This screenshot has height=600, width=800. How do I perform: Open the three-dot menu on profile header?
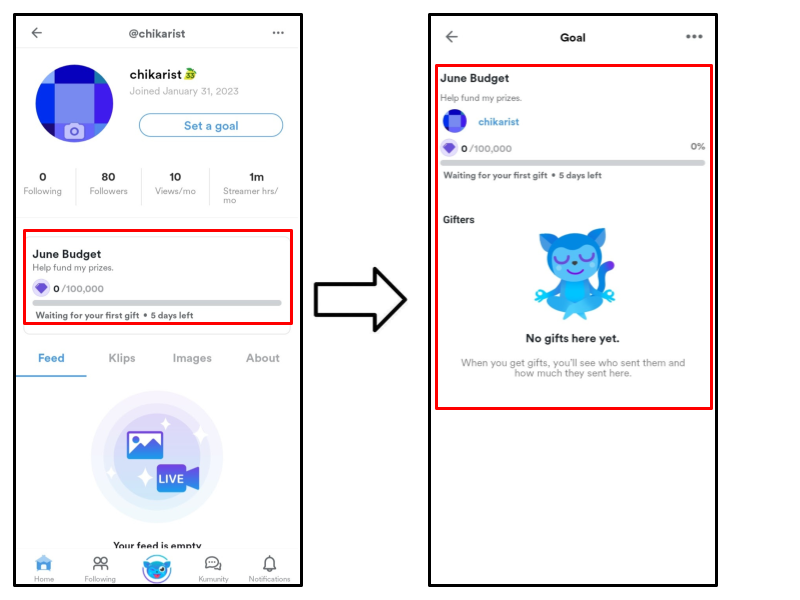(278, 33)
